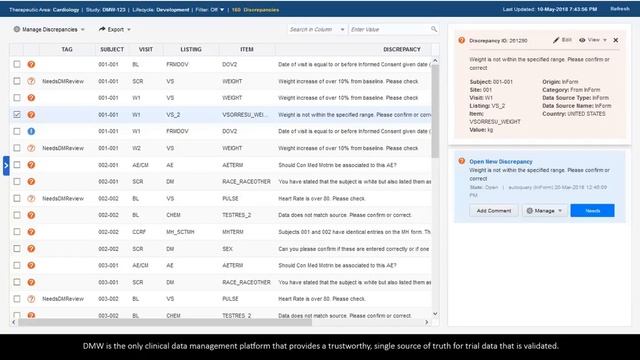
Task: Open the Search in Column dropdown
Action: click(342, 29)
